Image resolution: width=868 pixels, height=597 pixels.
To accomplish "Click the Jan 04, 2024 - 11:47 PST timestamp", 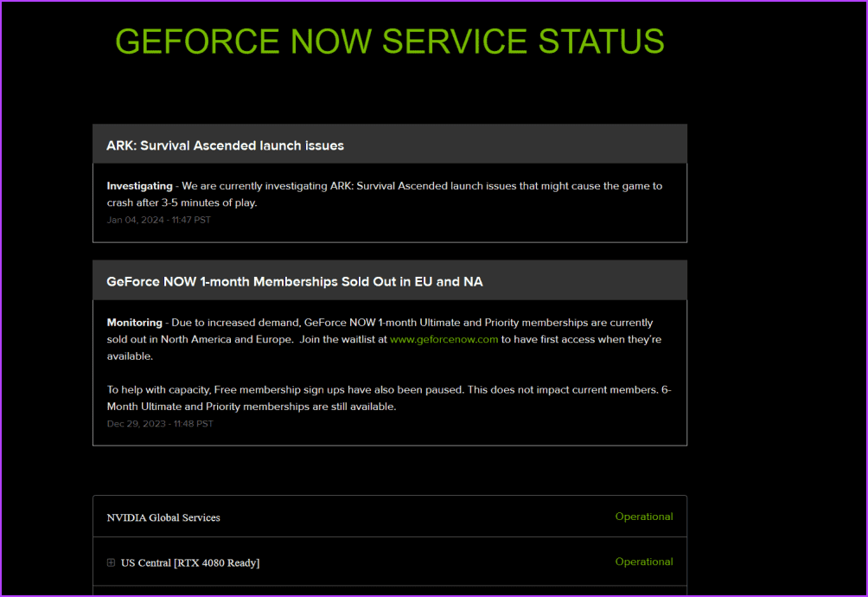I will pyautogui.click(x=159, y=220).
